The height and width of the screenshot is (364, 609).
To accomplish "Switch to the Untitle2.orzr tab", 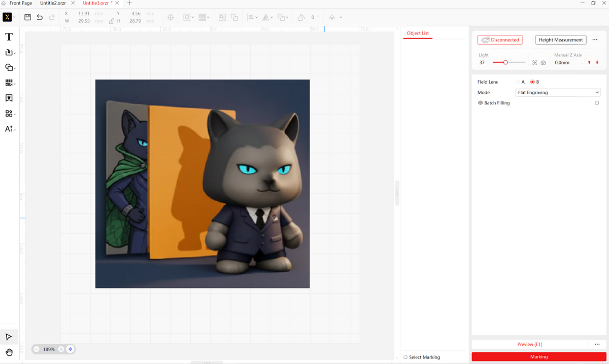I will (x=54, y=3).
